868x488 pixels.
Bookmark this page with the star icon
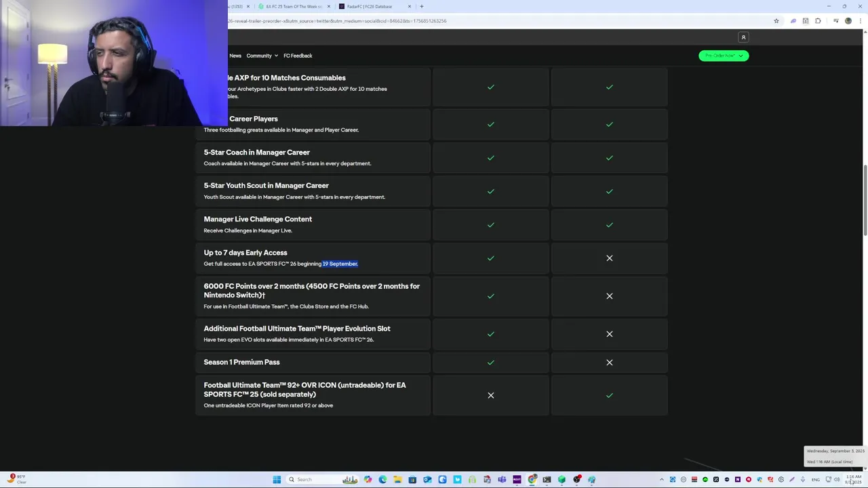click(776, 21)
